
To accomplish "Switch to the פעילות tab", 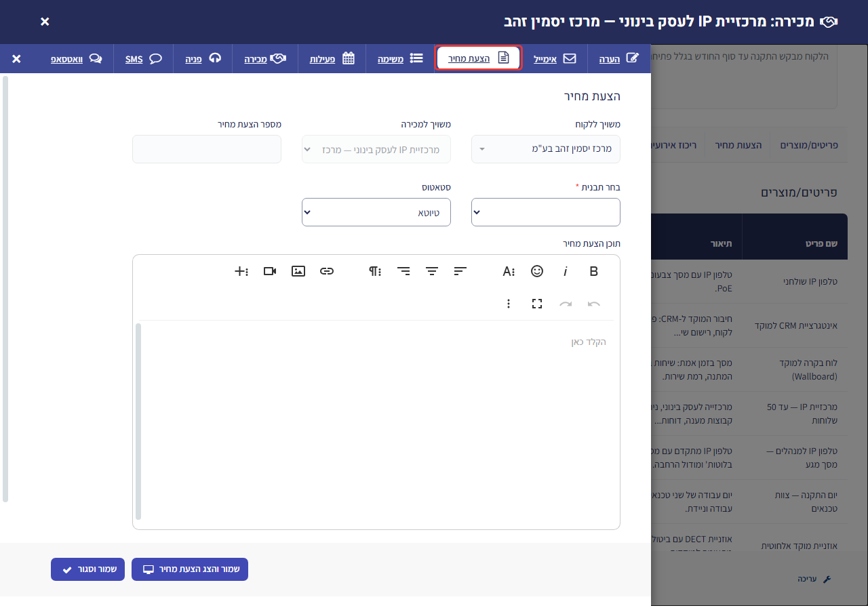I will [x=332, y=59].
